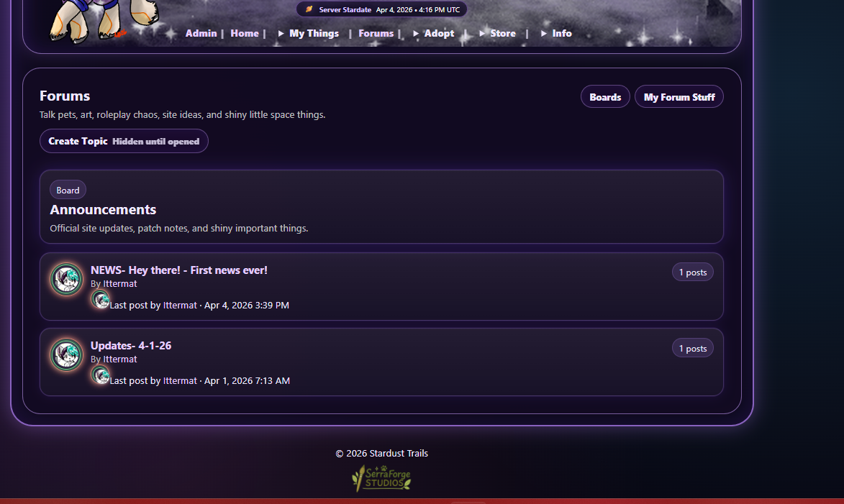Screen dimensions: 844x504
Task: Click the author avatar beside Updates topic
Action: (x=66, y=354)
